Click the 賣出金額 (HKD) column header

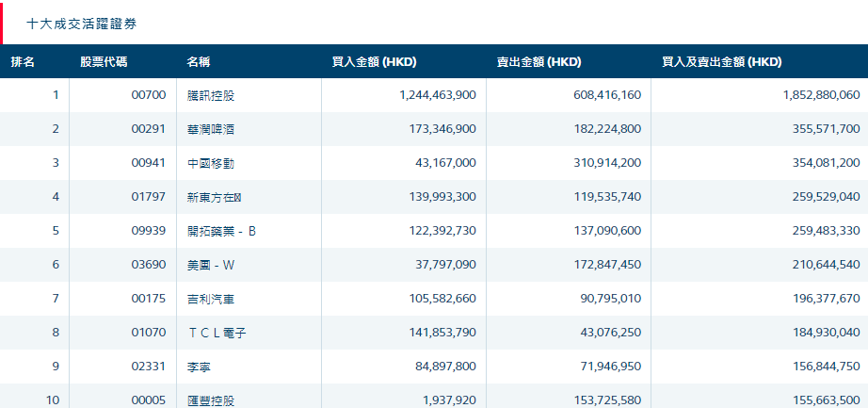click(x=539, y=62)
